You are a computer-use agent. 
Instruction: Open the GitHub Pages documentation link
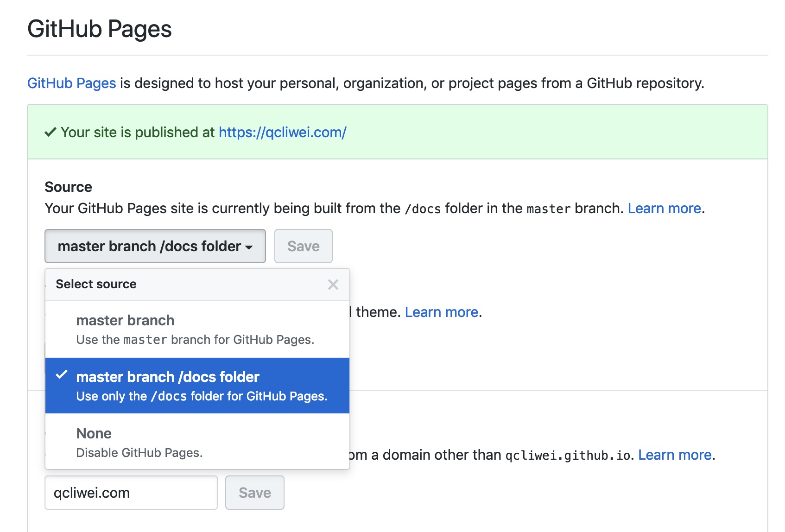click(x=72, y=83)
